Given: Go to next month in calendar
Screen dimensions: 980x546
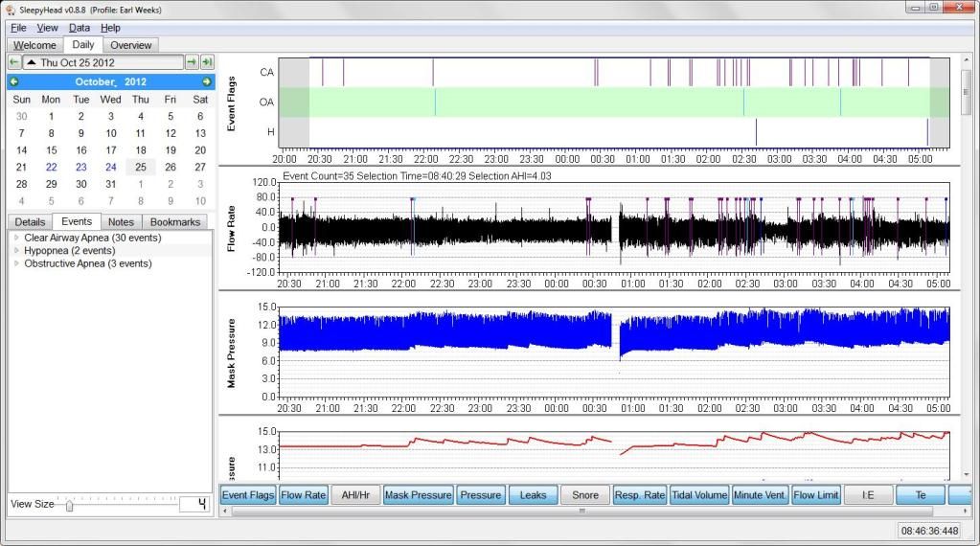Looking at the screenshot, I should pyautogui.click(x=207, y=81).
